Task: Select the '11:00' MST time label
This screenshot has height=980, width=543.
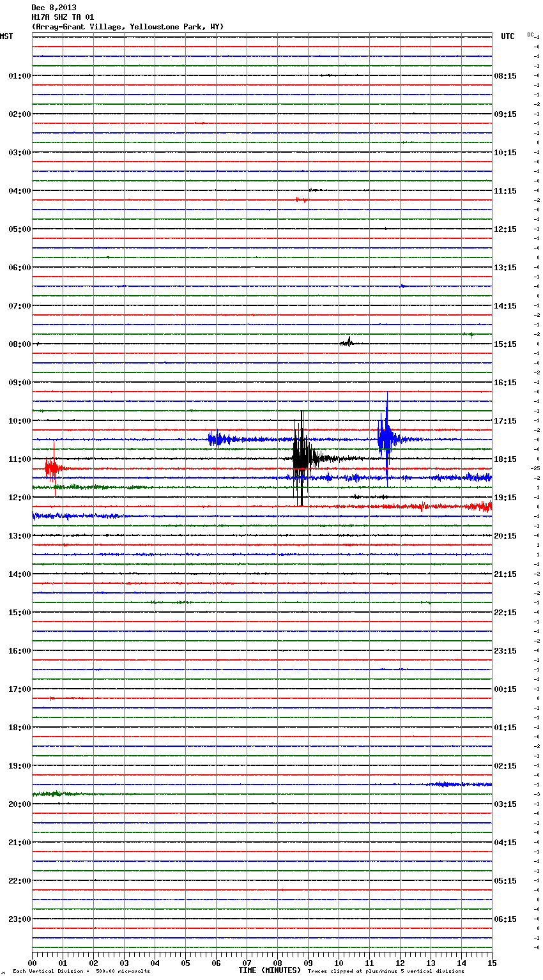Action: click(x=20, y=459)
